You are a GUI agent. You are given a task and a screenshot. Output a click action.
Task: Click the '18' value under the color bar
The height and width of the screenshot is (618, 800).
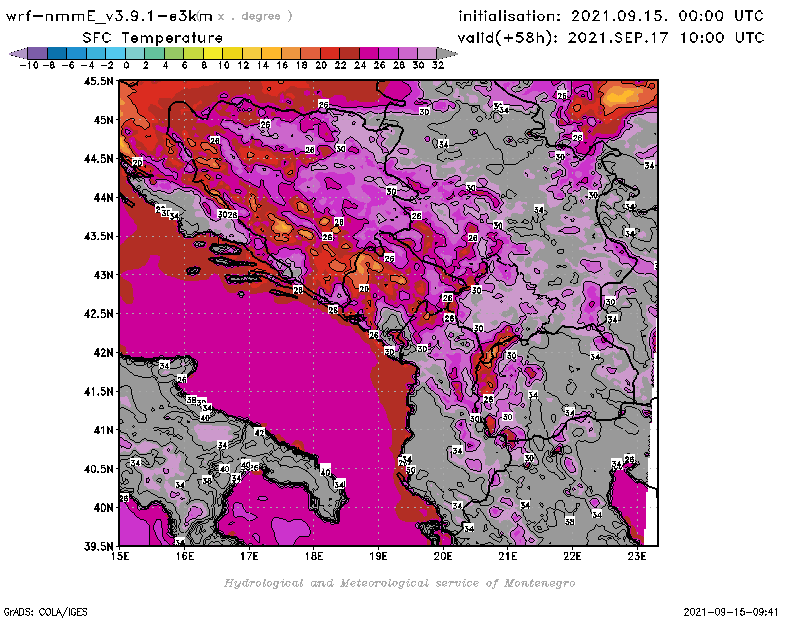point(302,65)
